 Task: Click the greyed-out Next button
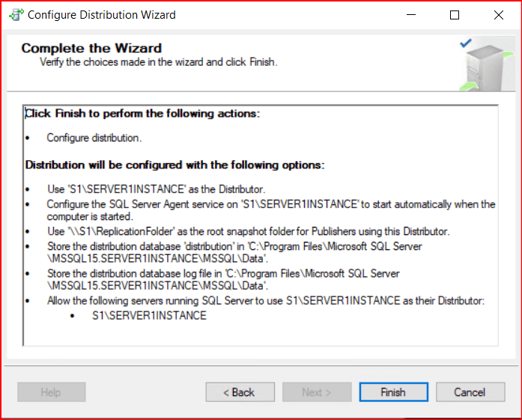coord(316,392)
